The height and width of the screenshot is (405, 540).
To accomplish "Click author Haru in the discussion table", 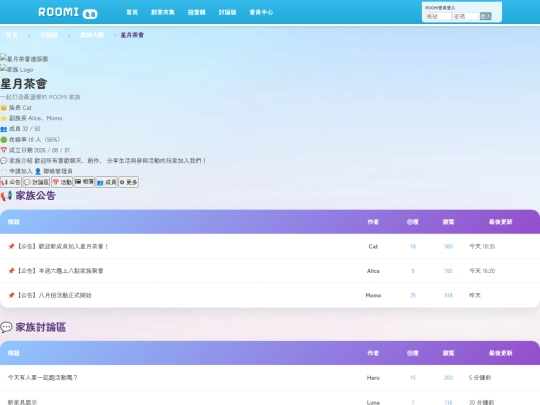I will [x=373, y=377].
